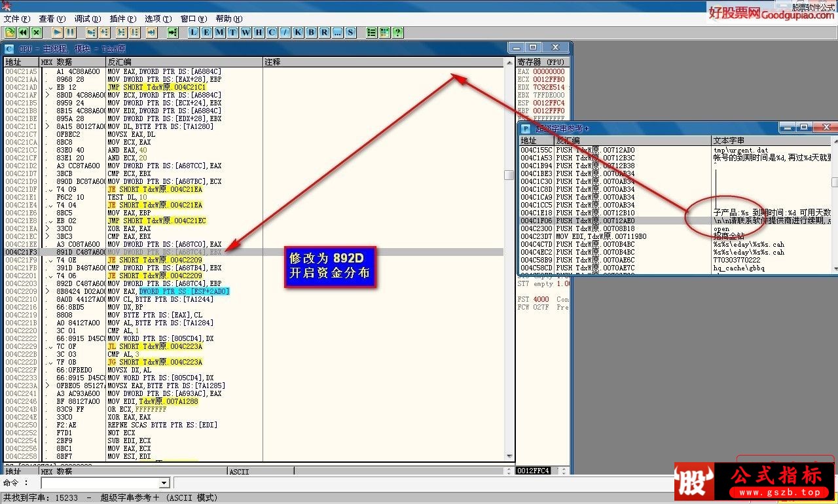Expand the 命令 command combo box arrow
Screen dimensions: 838x504
164,483
